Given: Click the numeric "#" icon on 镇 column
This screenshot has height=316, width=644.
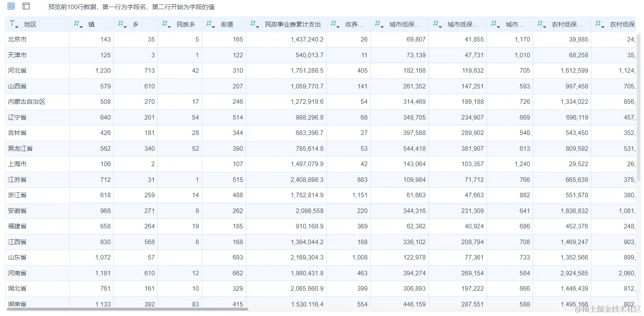Looking at the screenshot, I should (x=76, y=24).
